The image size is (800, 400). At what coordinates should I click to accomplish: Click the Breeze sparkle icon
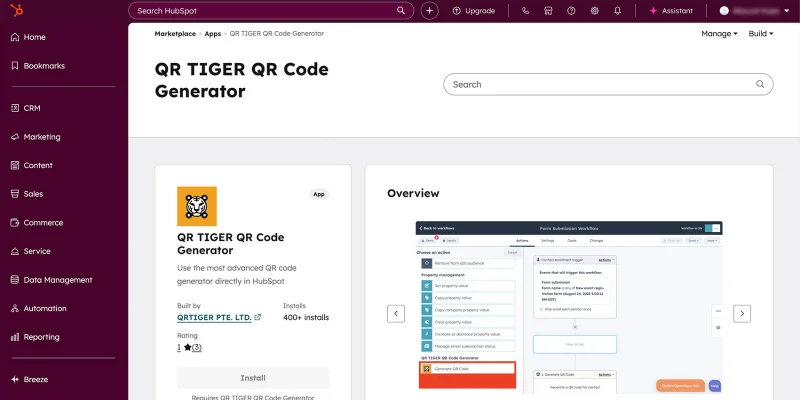(15, 380)
